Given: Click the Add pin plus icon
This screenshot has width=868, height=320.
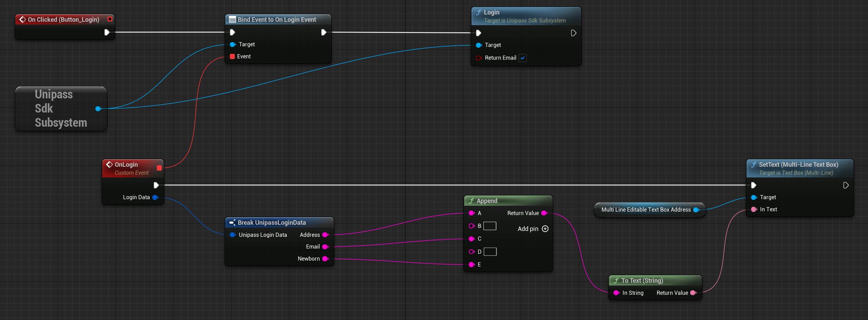Looking at the screenshot, I should tap(545, 229).
